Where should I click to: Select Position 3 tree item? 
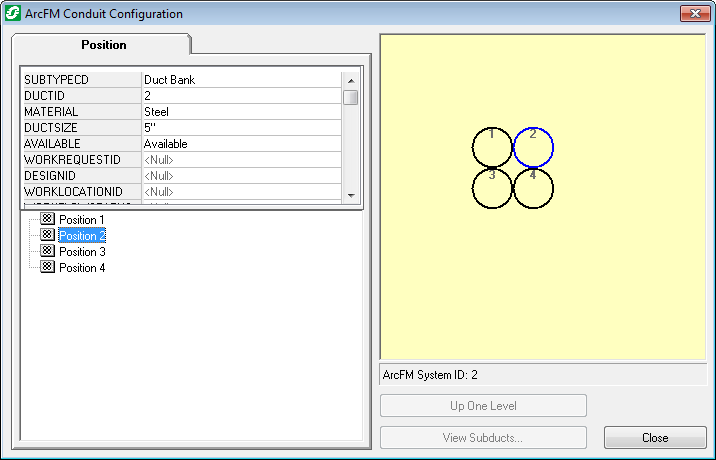pos(82,252)
